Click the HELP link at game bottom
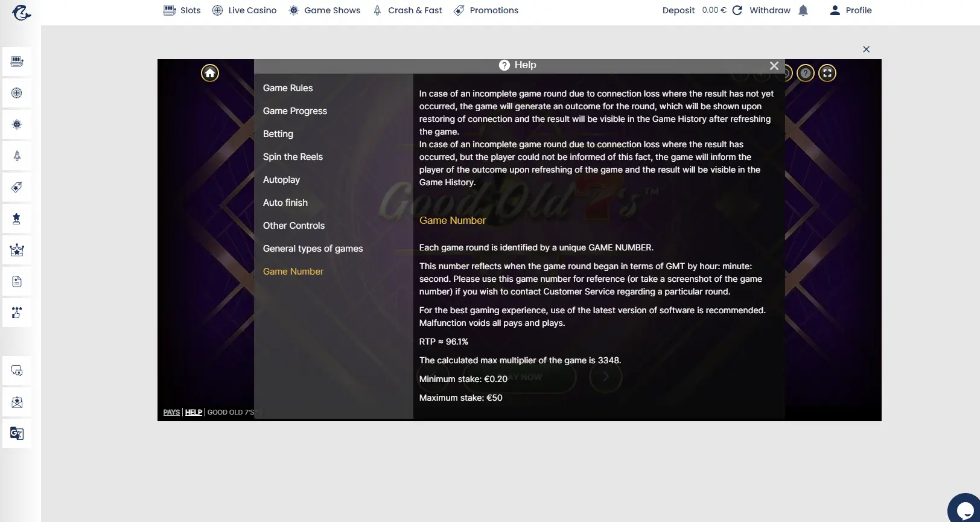The image size is (980, 522). [194, 412]
